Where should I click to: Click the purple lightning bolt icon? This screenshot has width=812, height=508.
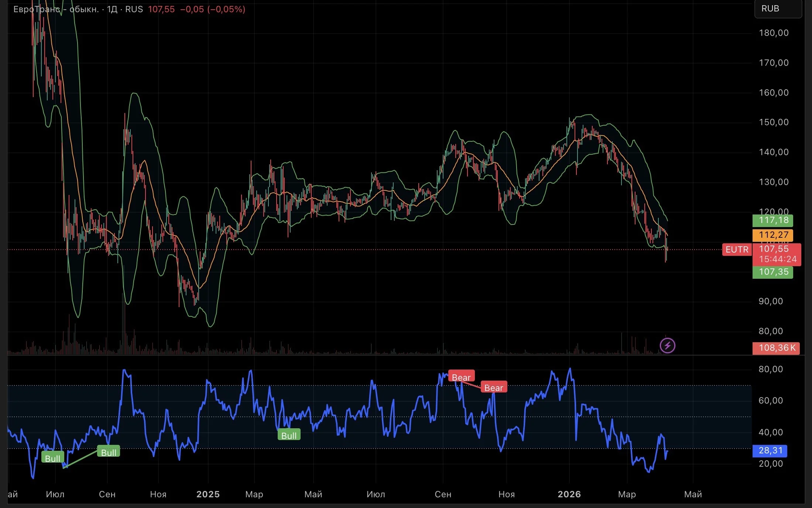668,346
